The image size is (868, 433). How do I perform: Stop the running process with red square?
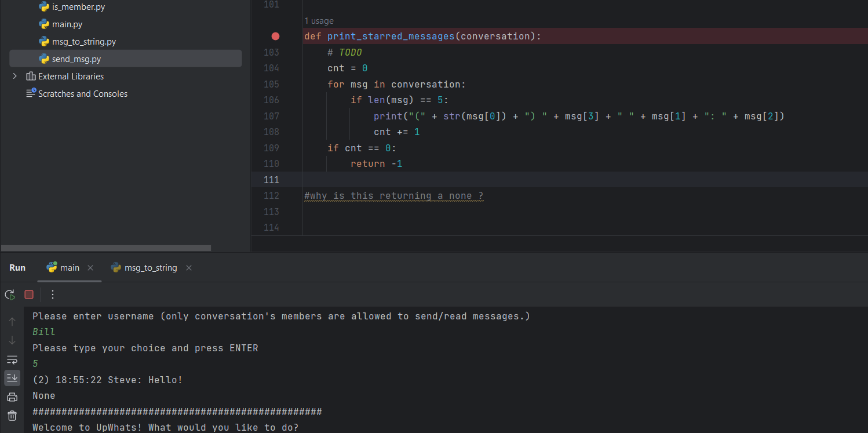(29, 294)
